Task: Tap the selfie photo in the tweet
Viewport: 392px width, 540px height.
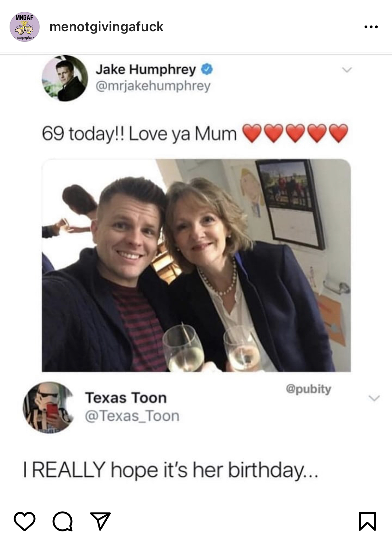Action: coord(196,265)
